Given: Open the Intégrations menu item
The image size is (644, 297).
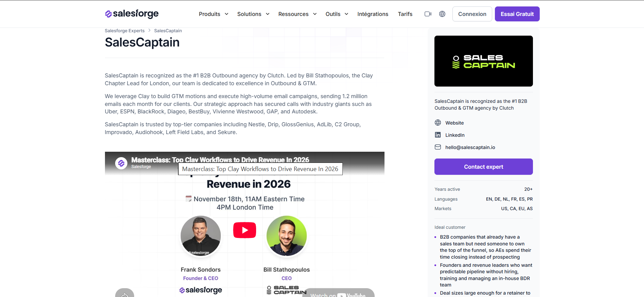Looking at the screenshot, I should [x=373, y=14].
